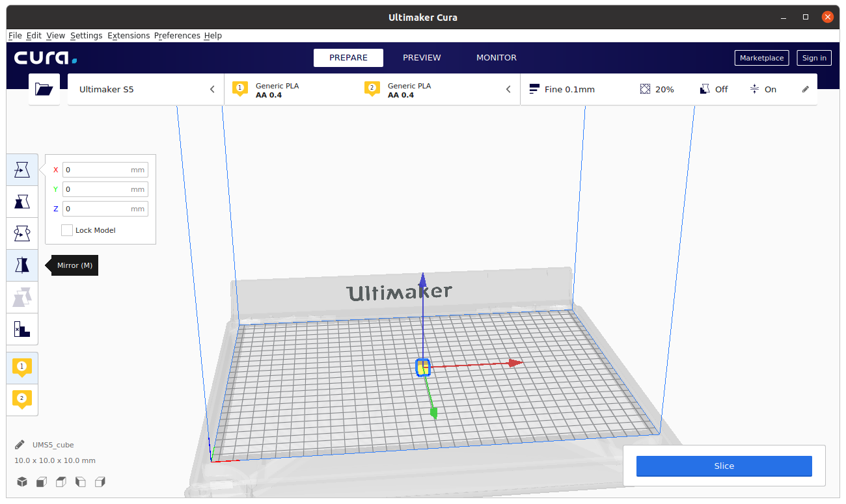Click Extruder 2 Generic PLA badge
846x504 pixels.
coord(372,89)
